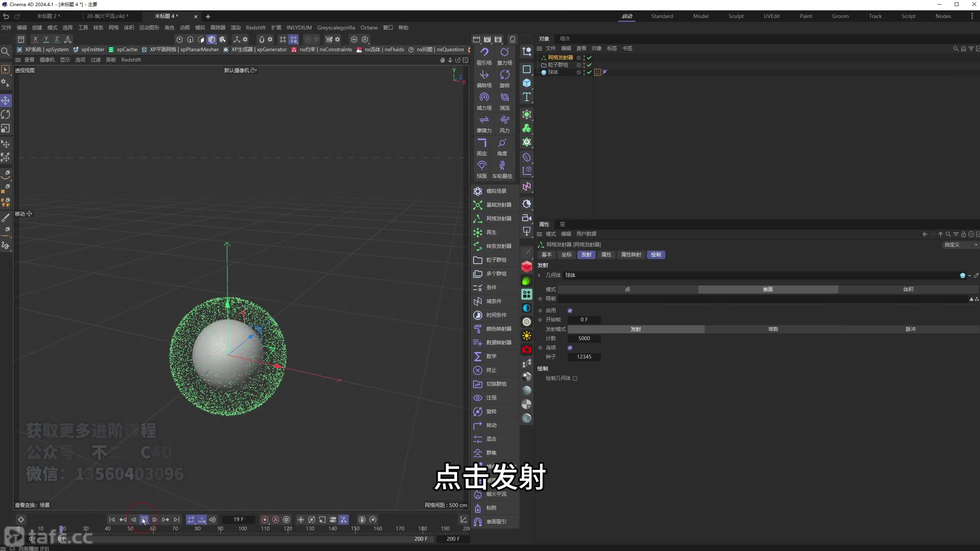The height and width of the screenshot is (551, 980).
Task: Toggle loop playback mode
Action: click(191, 520)
